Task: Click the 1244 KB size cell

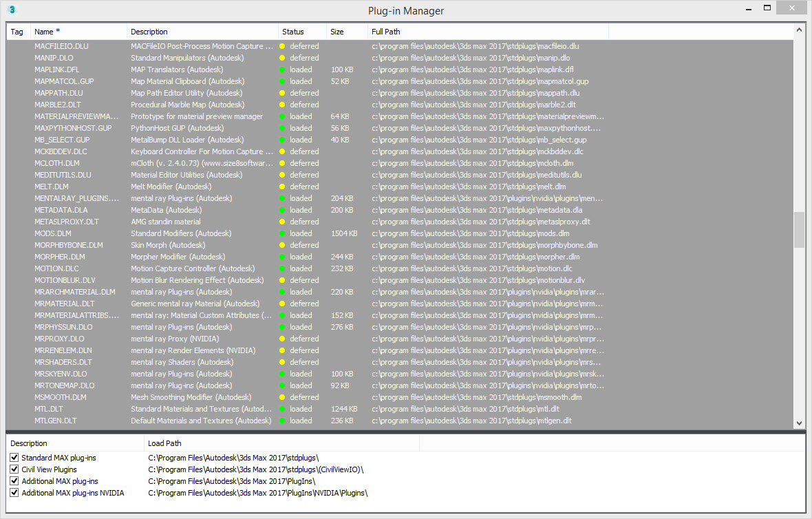Action: 344,409
